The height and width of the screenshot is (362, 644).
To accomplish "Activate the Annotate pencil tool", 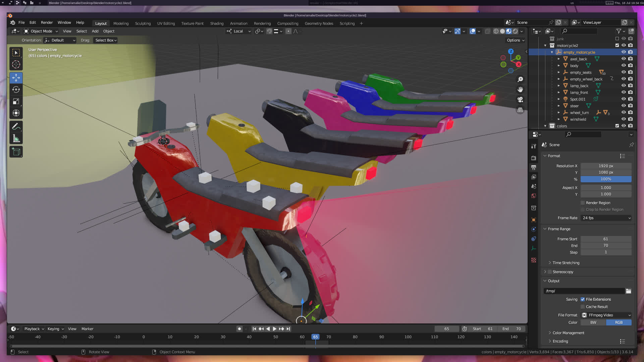I will click(x=16, y=127).
